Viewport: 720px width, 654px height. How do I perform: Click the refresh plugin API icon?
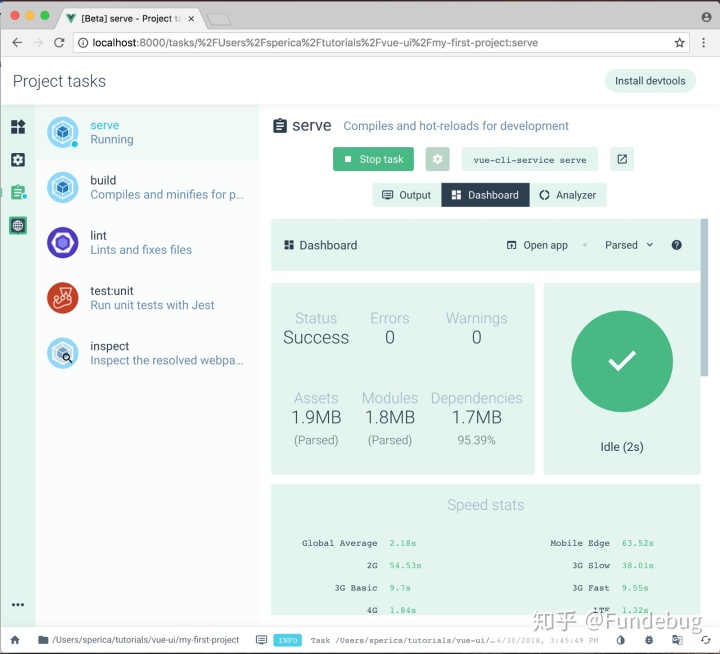pyautogui.click(x=705, y=640)
